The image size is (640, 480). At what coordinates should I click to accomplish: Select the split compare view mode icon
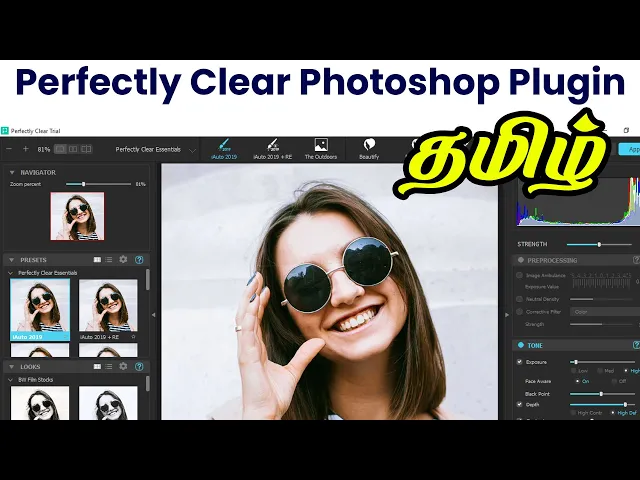point(86,149)
